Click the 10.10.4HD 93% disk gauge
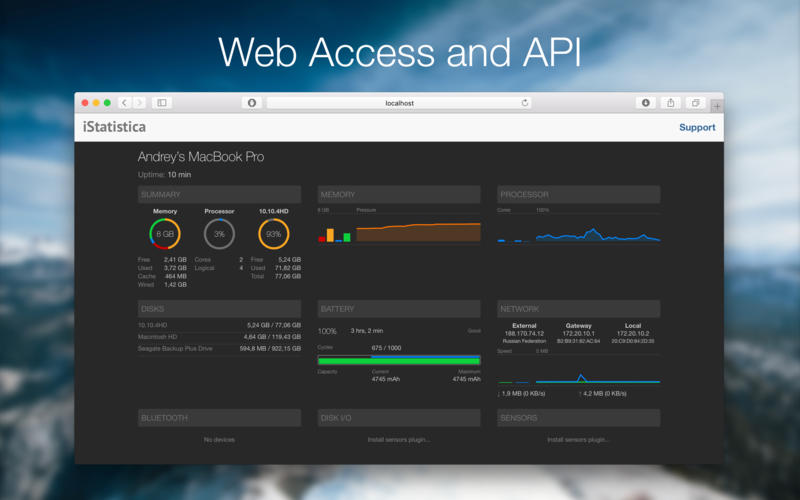The image size is (800, 500). [x=273, y=235]
